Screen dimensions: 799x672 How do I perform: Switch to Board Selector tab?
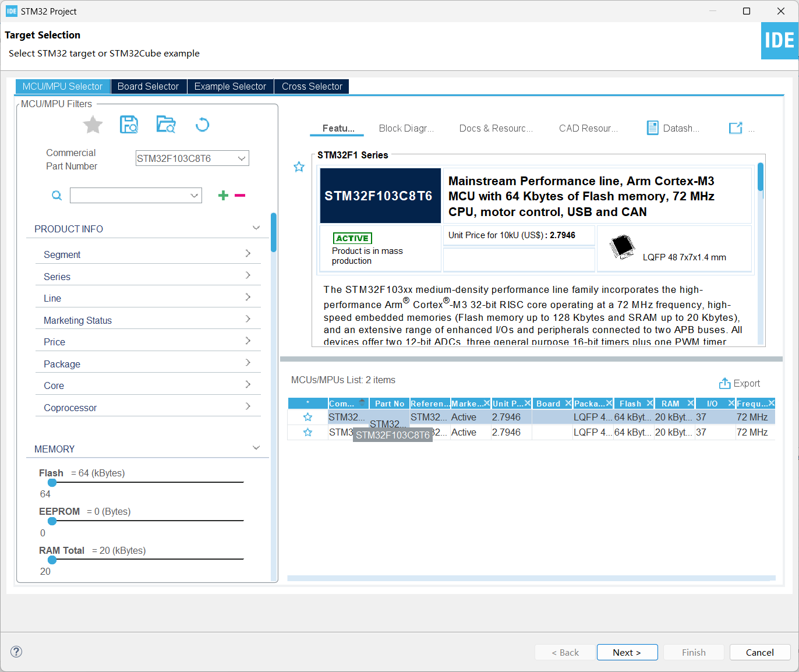tap(148, 86)
